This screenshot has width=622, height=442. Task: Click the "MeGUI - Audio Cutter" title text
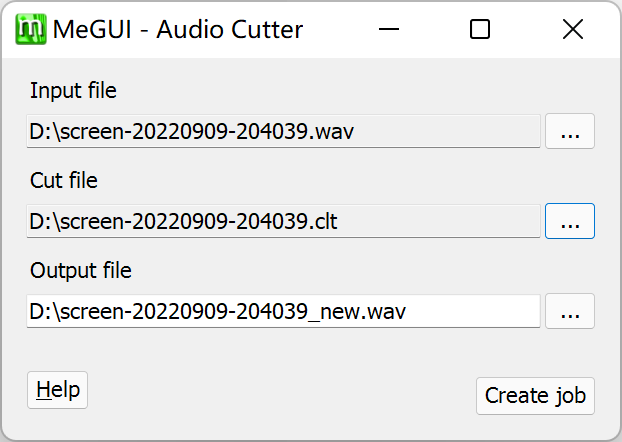(178, 30)
